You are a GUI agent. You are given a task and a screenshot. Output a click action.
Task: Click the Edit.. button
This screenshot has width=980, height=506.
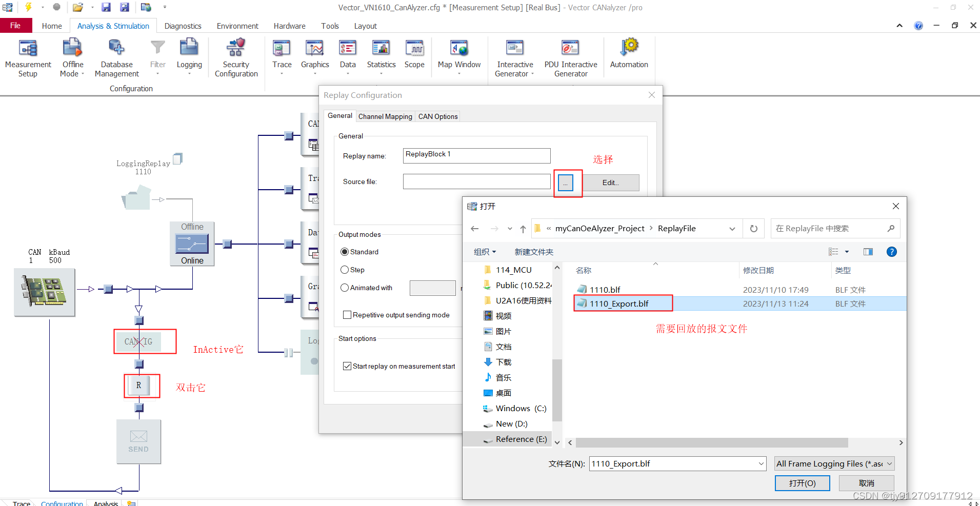click(610, 183)
